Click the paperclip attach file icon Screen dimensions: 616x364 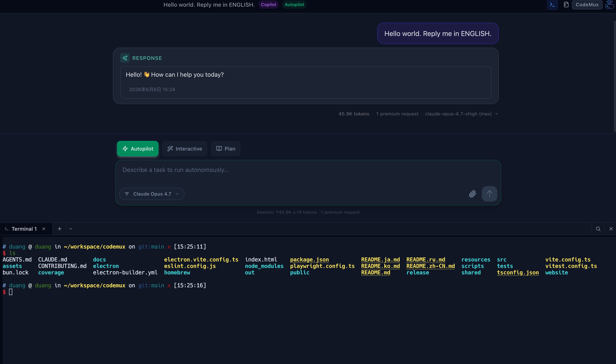473,194
